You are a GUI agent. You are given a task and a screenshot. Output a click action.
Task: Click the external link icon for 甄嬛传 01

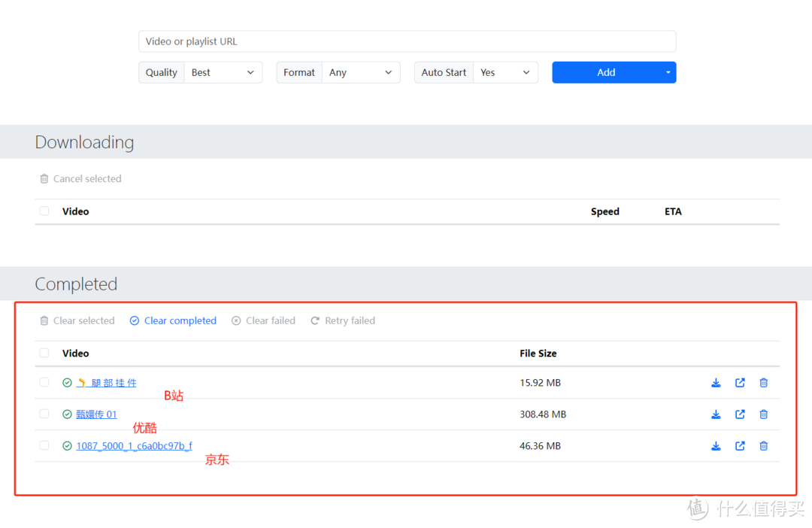[740, 414]
